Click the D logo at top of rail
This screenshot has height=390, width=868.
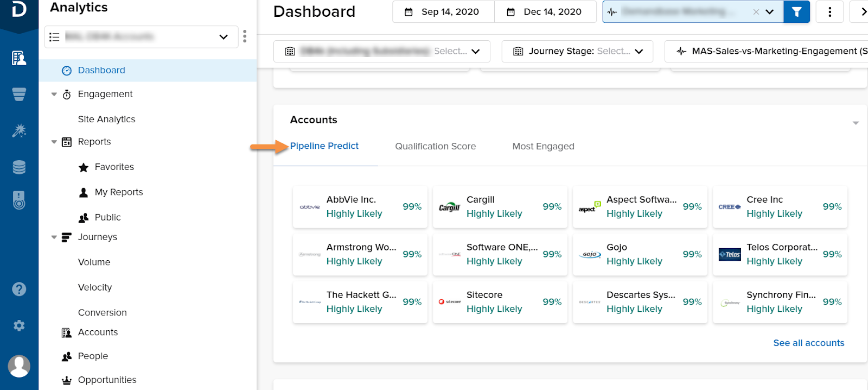(19, 9)
